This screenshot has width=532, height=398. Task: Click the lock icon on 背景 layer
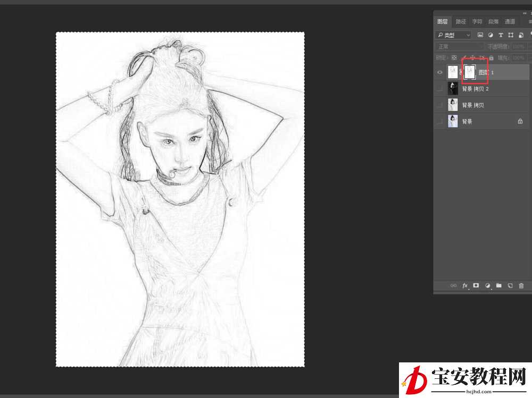[520, 121]
